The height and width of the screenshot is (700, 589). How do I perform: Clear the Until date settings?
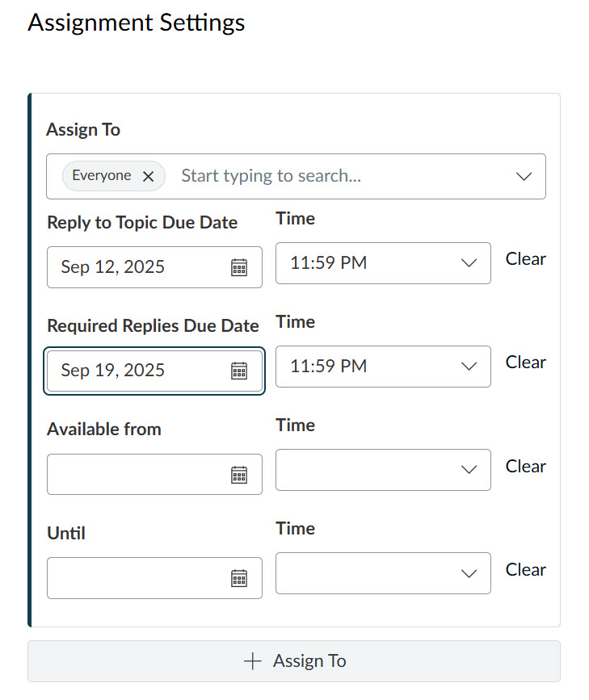pyautogui.click(x=525, y=569)
